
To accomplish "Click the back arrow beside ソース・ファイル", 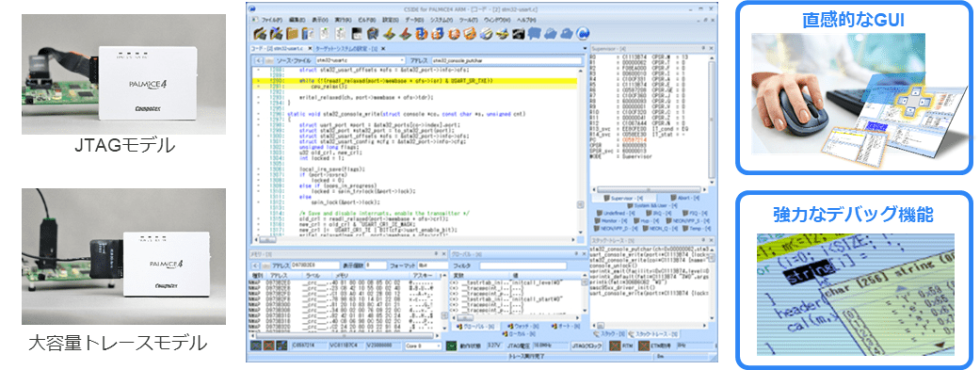I will (258, 61).
